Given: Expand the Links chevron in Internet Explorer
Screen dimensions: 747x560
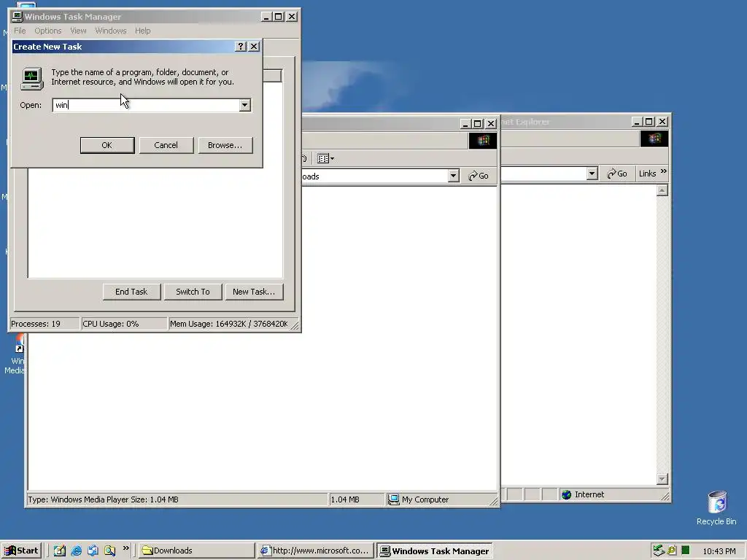Looking at the screenshot, I should tap(664, 171).
